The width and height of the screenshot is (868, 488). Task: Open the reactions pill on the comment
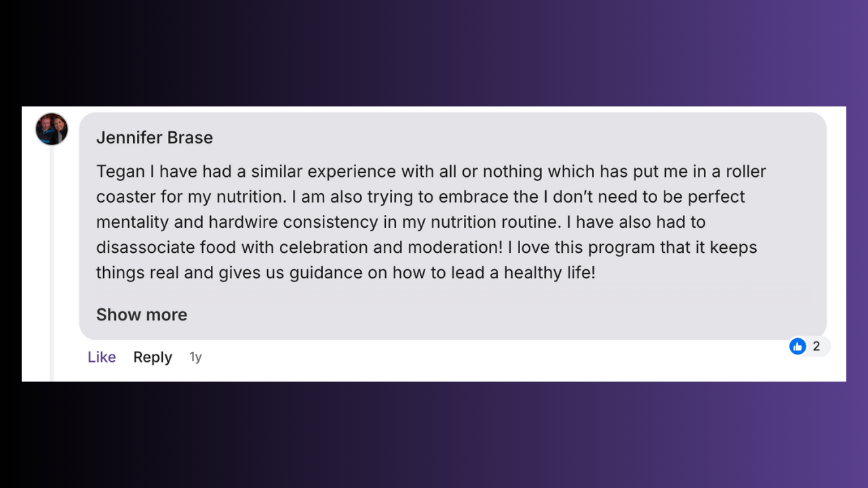[x=808, y=346]
